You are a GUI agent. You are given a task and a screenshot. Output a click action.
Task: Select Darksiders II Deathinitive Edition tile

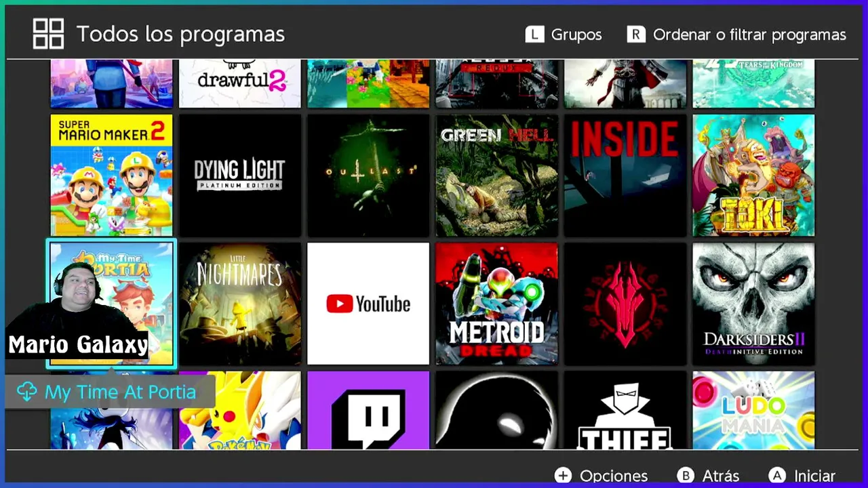point(753,304)
